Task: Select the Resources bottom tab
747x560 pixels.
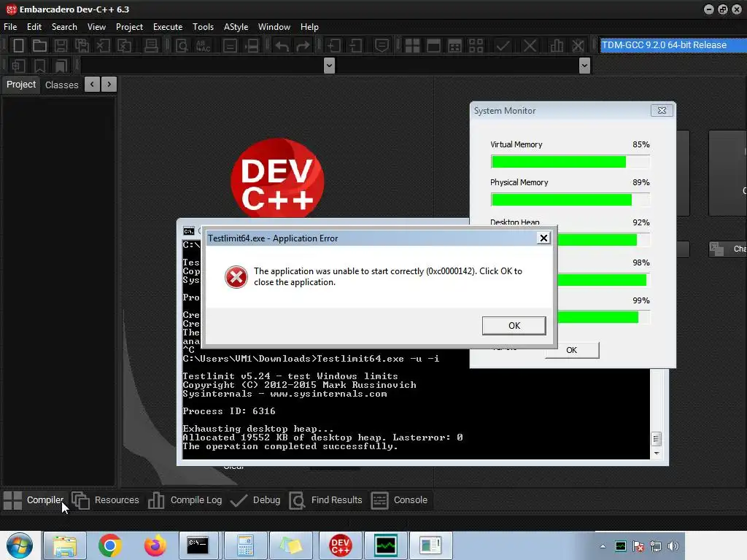Action: pos(105,500)
